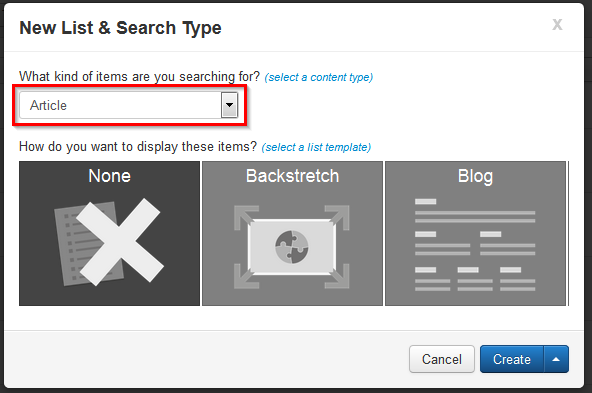Viewport: 592px width, 393px height.
Task: Click the 'select a list template' hint
Action: coord(316,147)
